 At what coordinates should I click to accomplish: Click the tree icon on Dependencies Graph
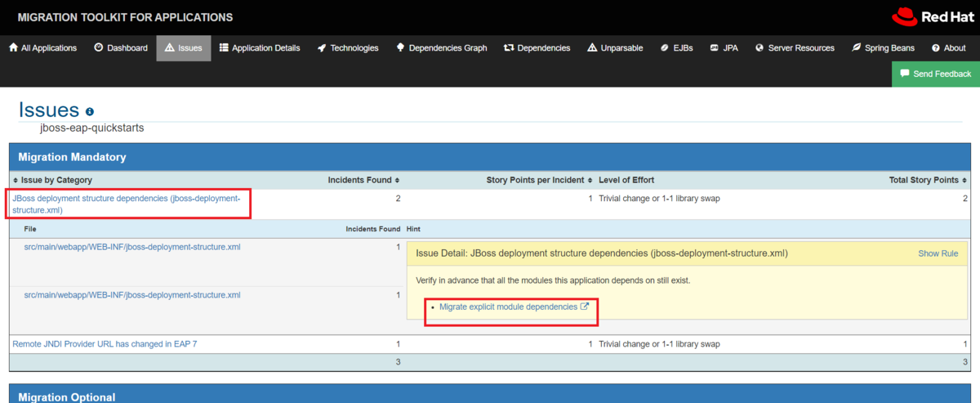(400, 48)
